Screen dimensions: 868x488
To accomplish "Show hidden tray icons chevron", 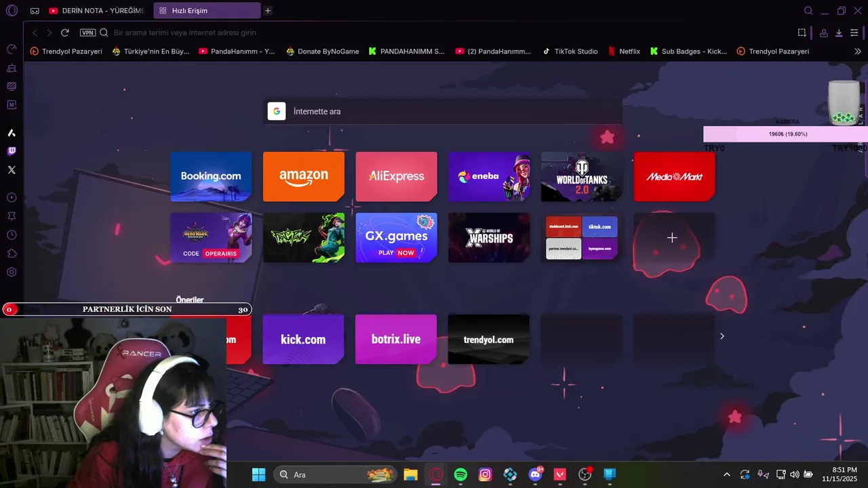I will (727, 474).
